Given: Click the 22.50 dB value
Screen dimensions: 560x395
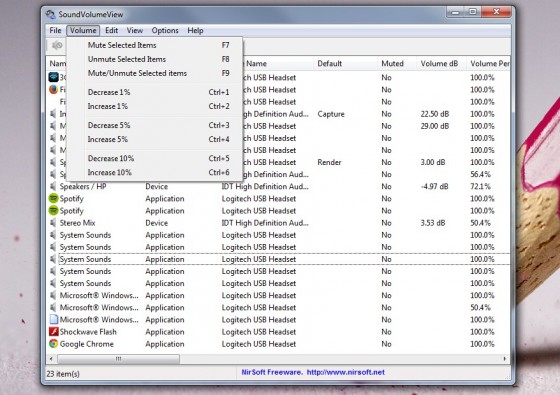Looking at the screenshot, I should tap(435, 114).
